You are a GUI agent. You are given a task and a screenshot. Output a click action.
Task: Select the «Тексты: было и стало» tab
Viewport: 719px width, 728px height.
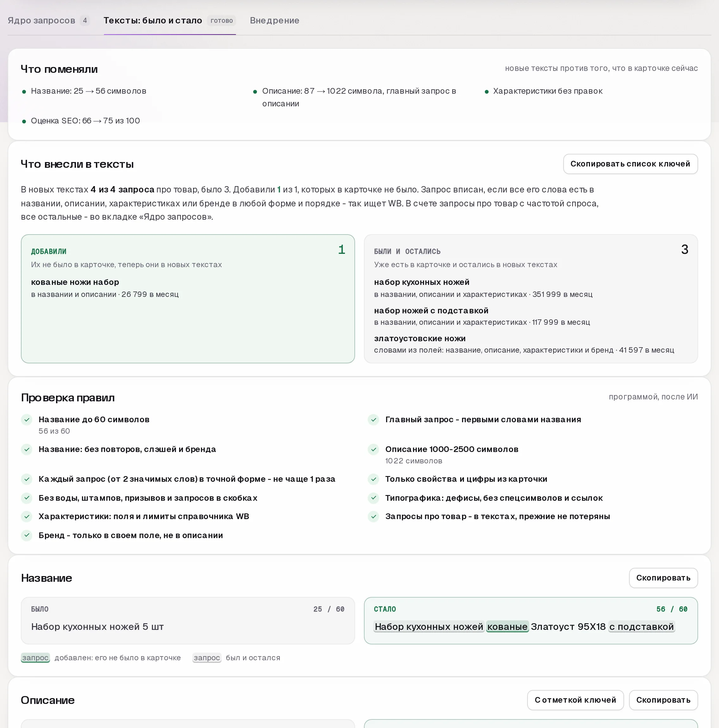click(170, 20)
